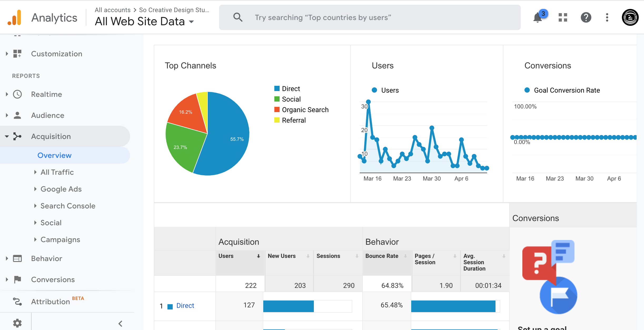The height and width of the screenshot is (330, 644).
Task: Expand the Customization section arrow
Action: [x=7, y=54]
